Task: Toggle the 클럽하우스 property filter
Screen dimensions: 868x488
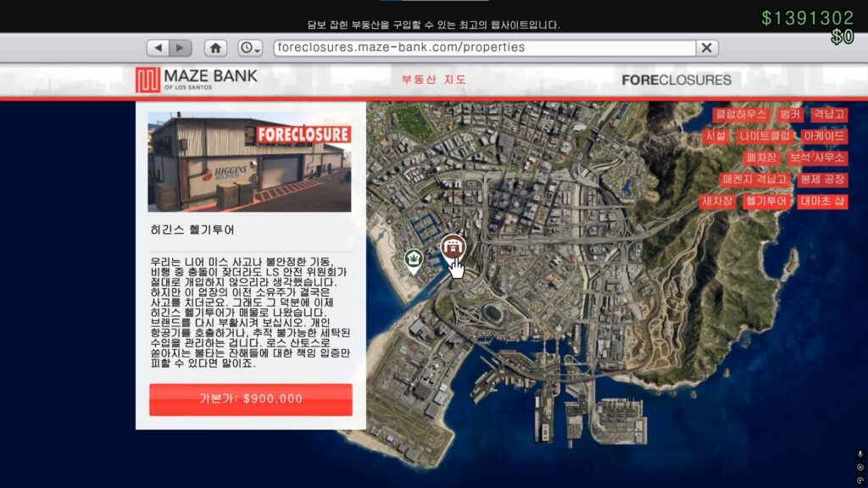Action: pos(741,114)
